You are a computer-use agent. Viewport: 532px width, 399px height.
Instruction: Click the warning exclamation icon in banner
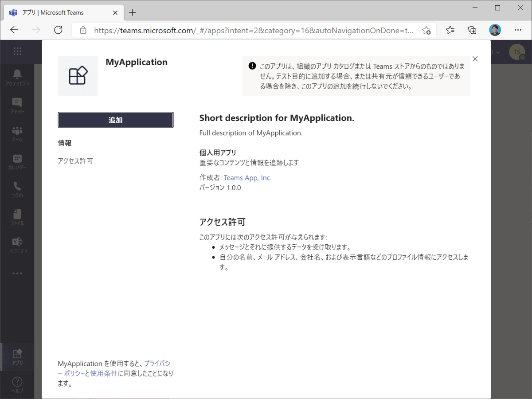[252, 66]
